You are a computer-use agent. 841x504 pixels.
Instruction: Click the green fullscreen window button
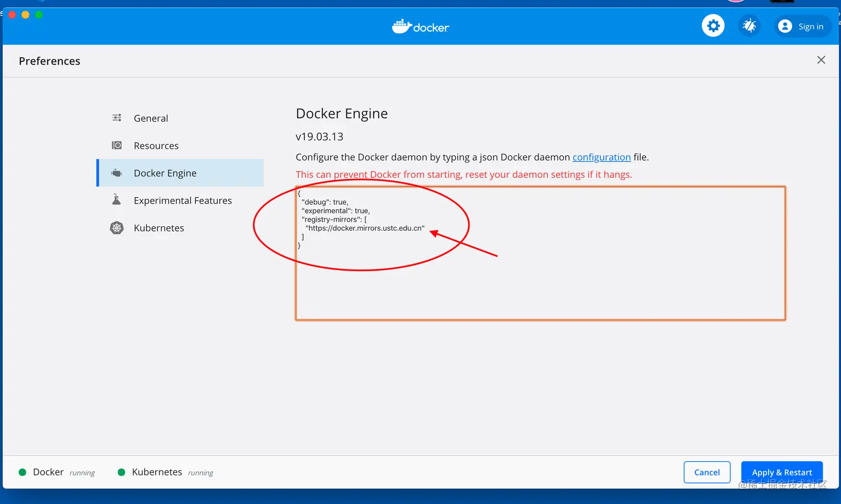39,14
